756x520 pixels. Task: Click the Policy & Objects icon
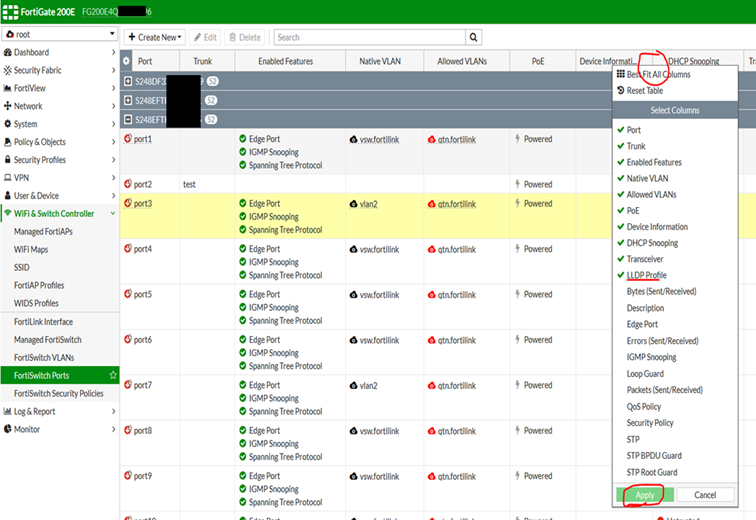[7, 142]
